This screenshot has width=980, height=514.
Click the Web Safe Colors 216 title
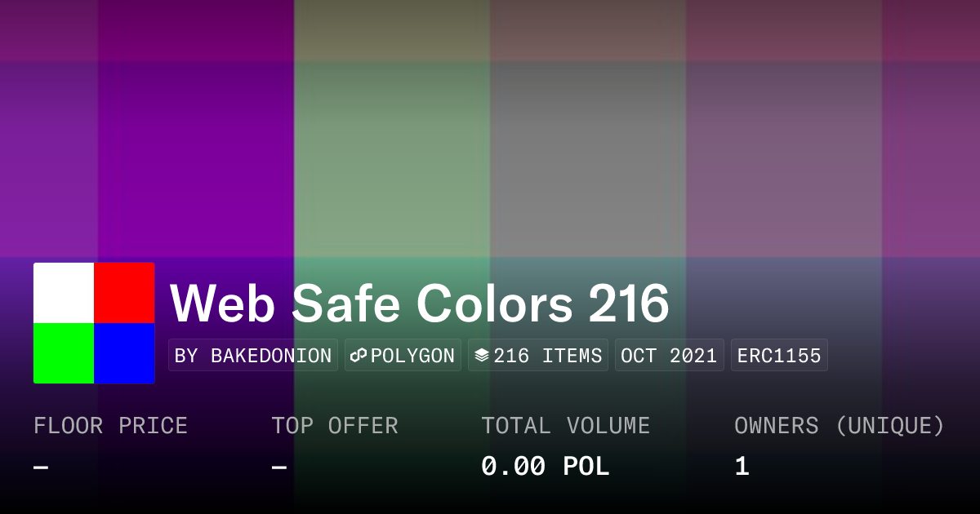click(420, 304)
